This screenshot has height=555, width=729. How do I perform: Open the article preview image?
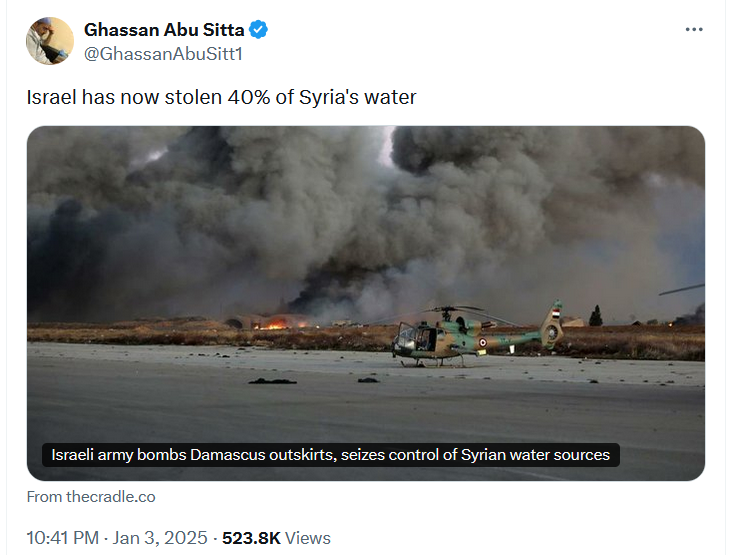366,250
